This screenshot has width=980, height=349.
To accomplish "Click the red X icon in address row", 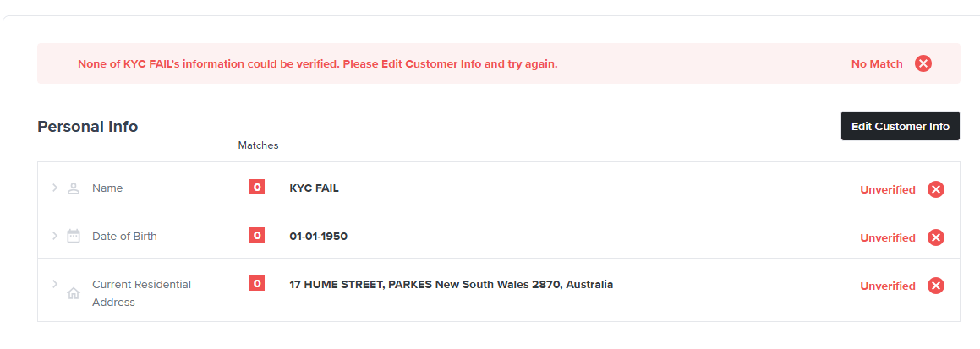I will (x=935, y=286).
